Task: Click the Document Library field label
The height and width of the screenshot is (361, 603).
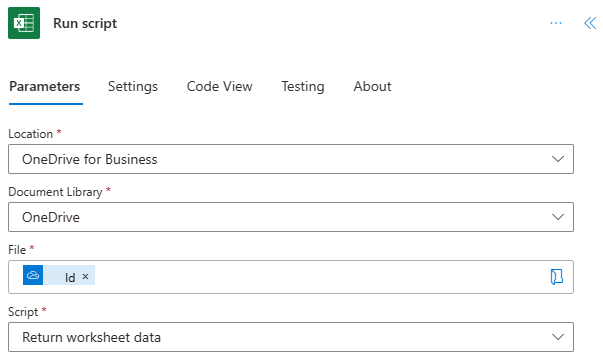Action: [x=55, y=192]
